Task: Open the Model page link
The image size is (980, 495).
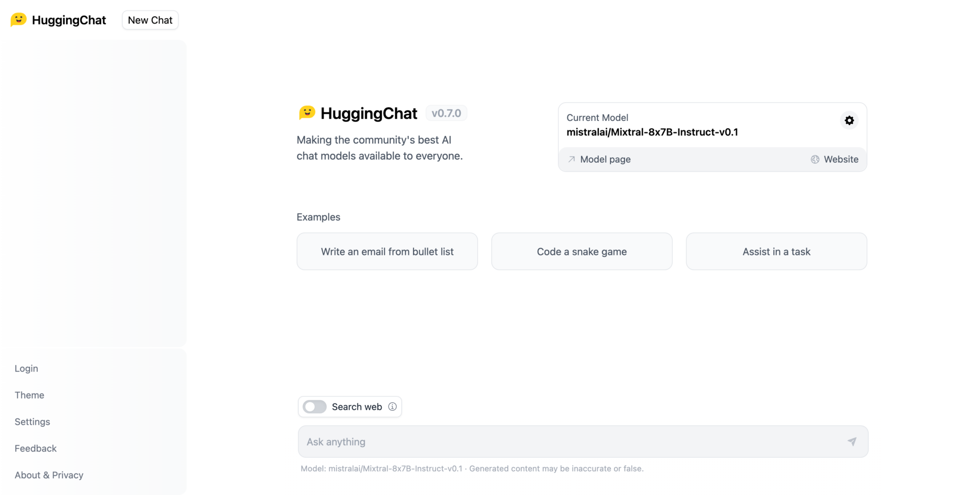Action: [x=605, y=159]
